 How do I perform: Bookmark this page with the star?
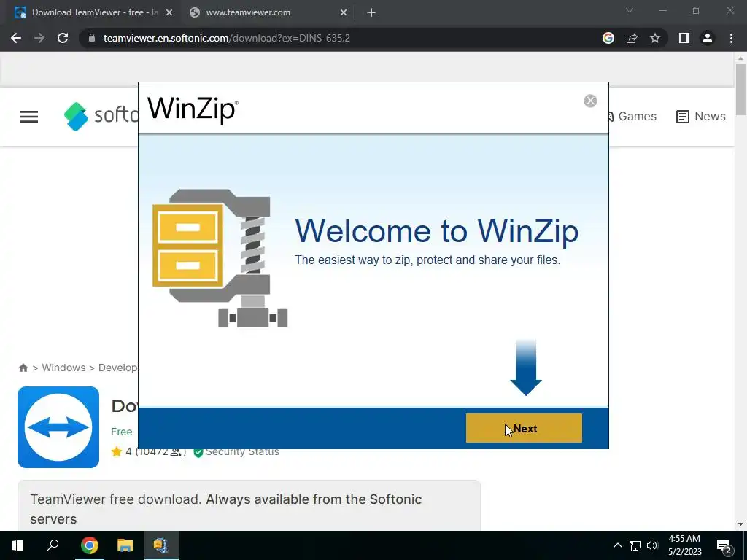click(x=655, y=38)
